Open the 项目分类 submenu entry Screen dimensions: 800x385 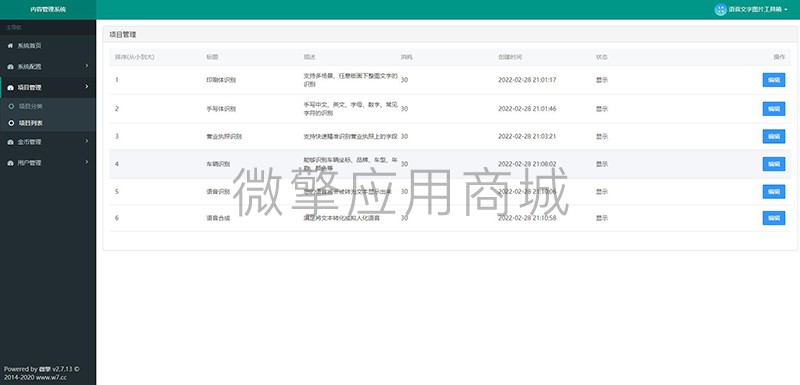point(48,106)
